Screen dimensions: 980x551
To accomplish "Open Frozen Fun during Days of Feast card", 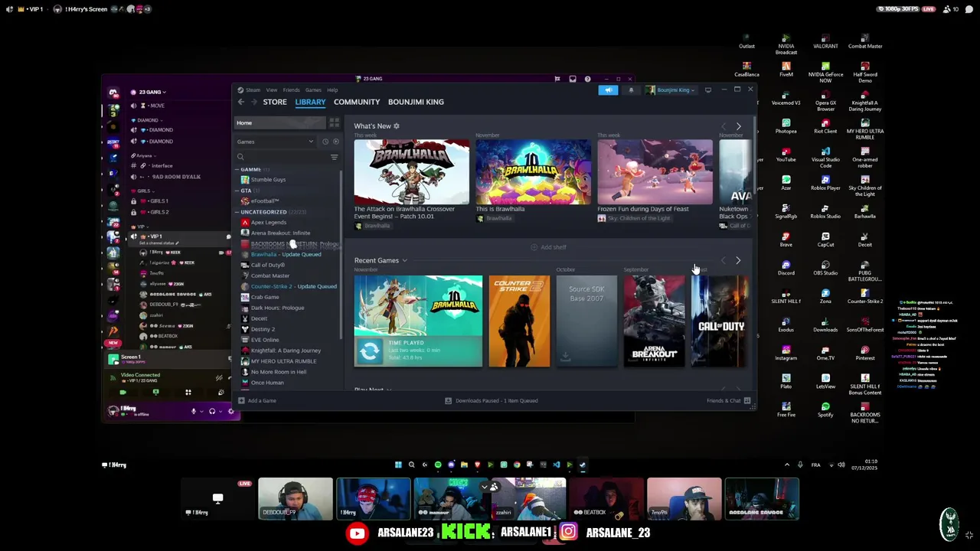I will tap(655, 172).
